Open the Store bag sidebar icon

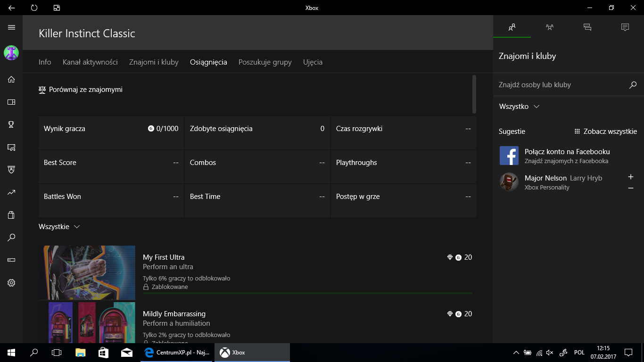pyautogui.click(x=11, y=215)
